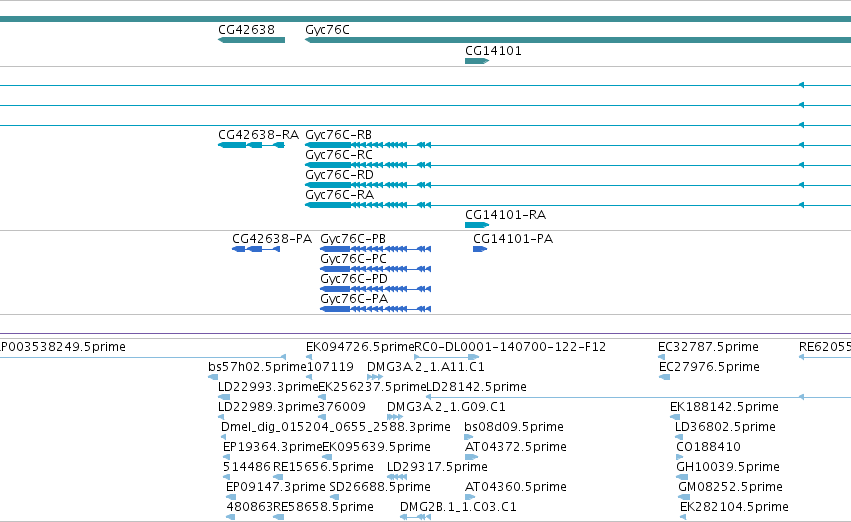851x522 pixels.
Task: Select transcript Gyc76C-RD
Action: pos(578,185)
